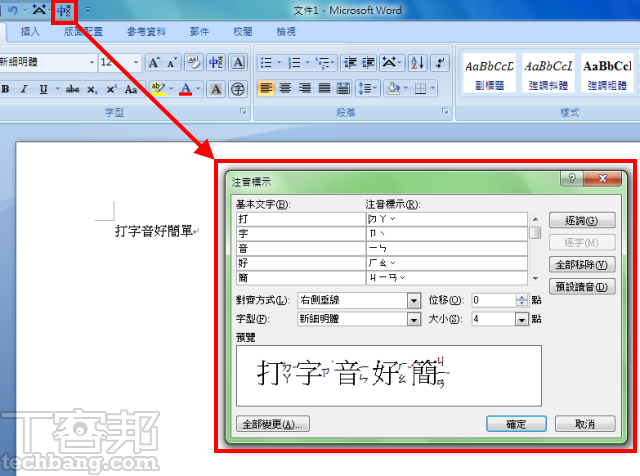Justify text alignment
Image resolution: width=640 pixels, height=476 pixels.
324,88
